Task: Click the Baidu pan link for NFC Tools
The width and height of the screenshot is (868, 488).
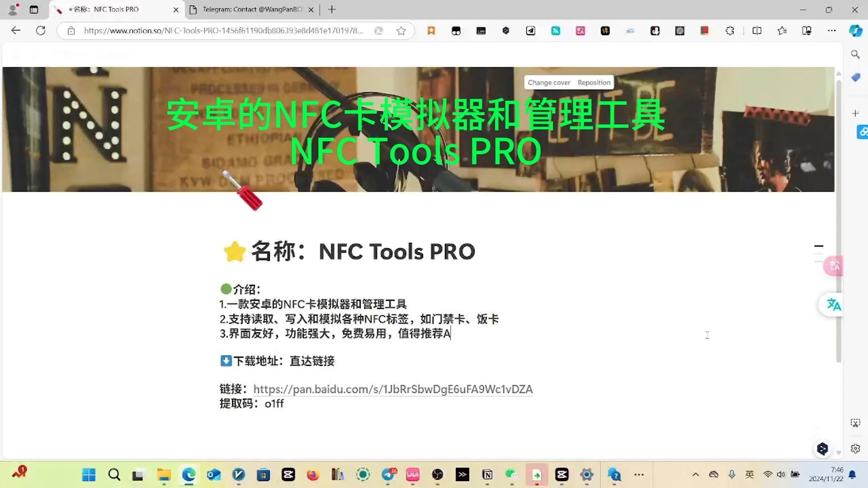Action: coord(392,389)
